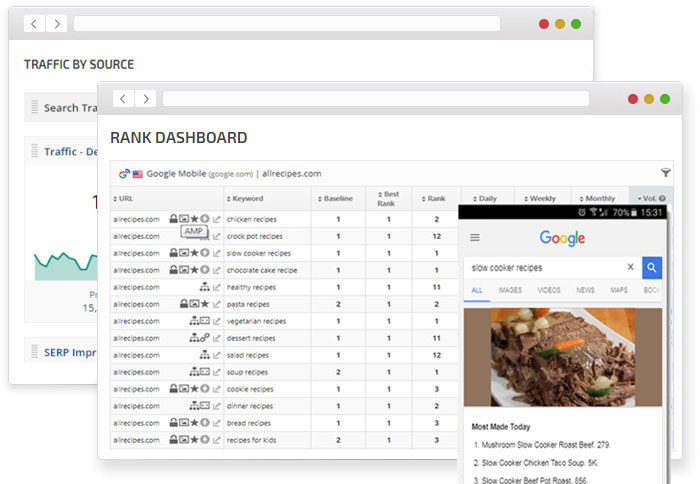
Task: Switch to the IMAGES tab in Google
Action: pyautogui.click(x=510, y=291)
